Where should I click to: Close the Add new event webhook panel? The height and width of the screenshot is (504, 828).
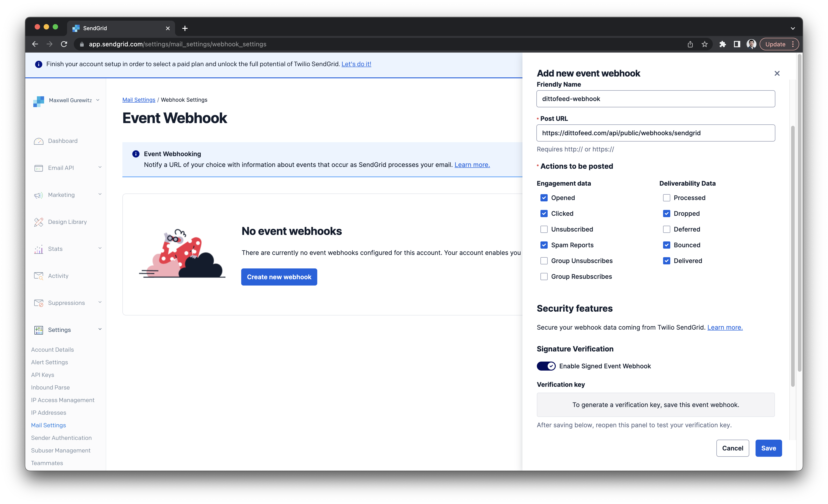[x=777, y=73]
